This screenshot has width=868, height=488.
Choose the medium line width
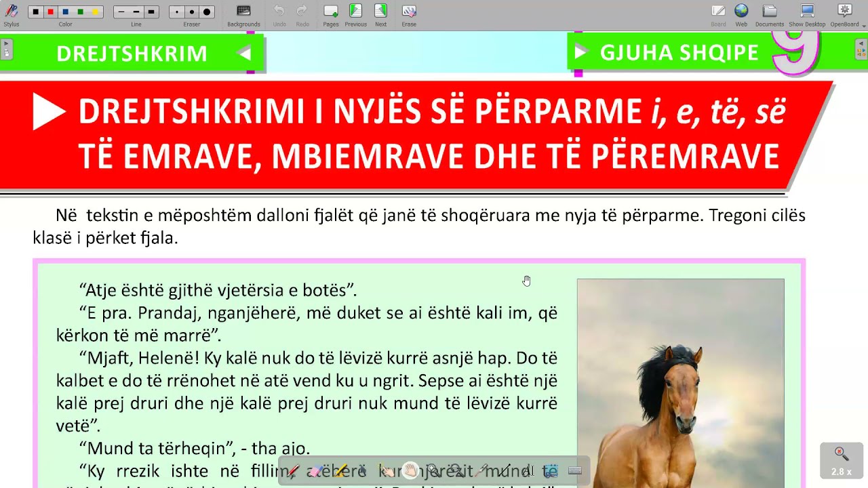pos(136,12)
